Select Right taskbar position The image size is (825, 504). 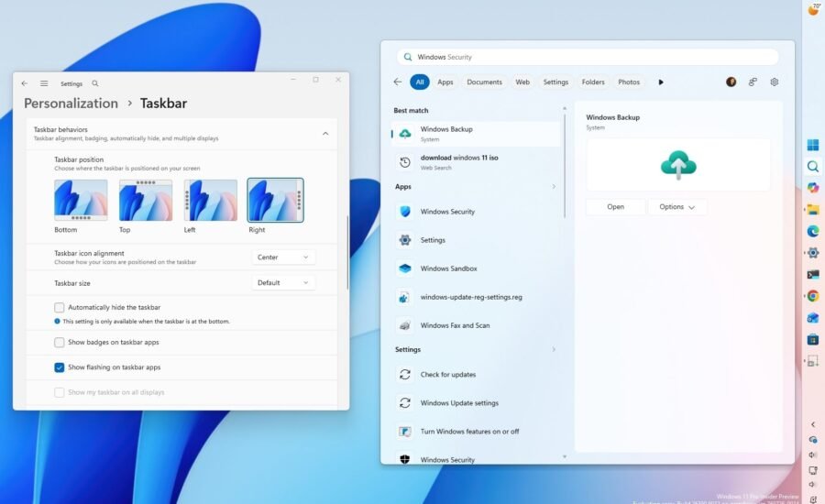(275, 200)
